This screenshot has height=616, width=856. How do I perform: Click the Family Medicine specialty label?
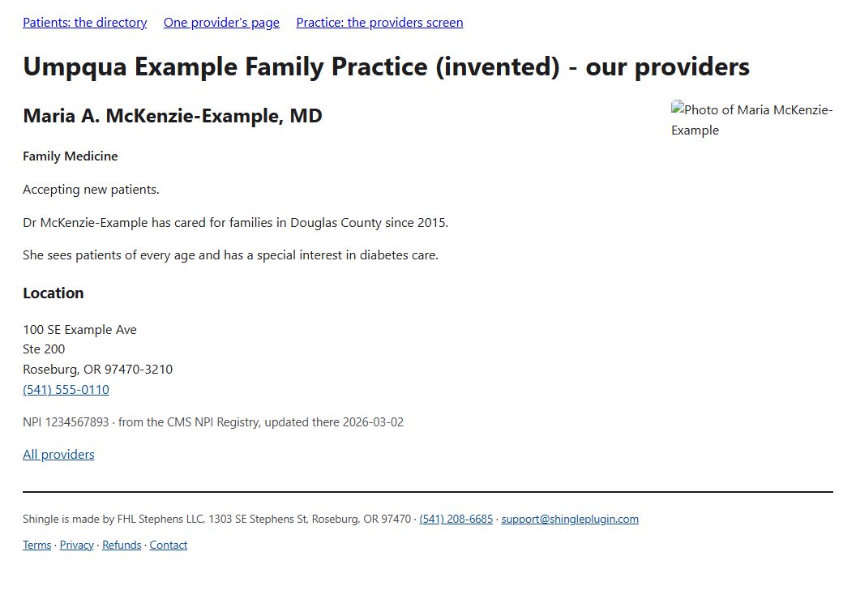[71, 156]
